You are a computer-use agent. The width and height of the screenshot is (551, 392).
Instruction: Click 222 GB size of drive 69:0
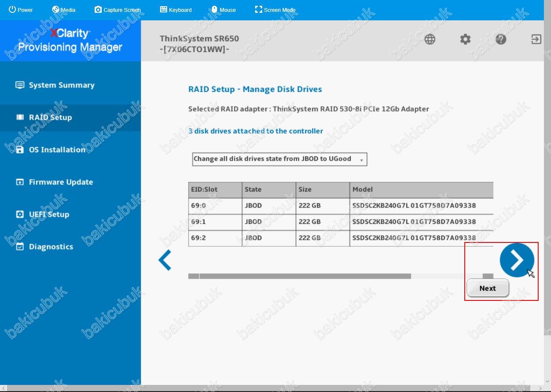pos(310,206)
